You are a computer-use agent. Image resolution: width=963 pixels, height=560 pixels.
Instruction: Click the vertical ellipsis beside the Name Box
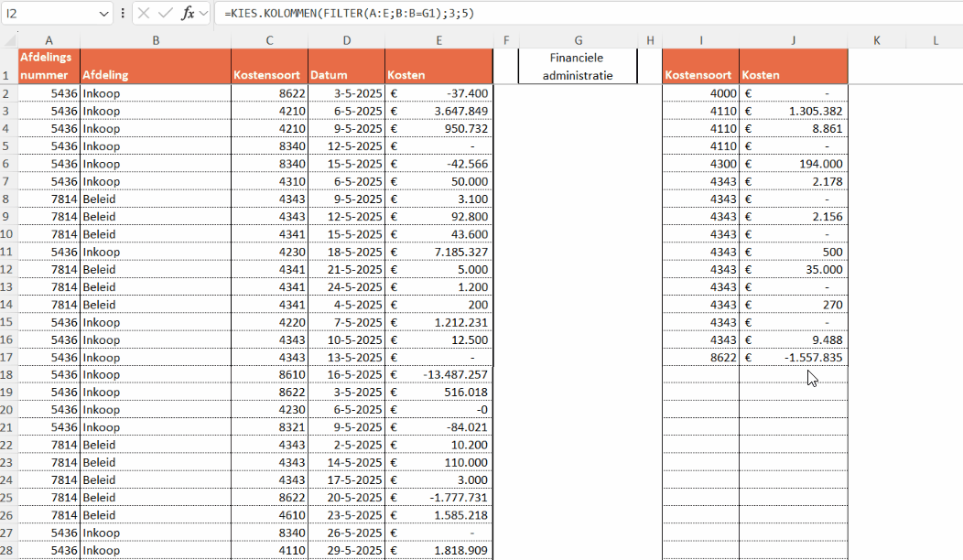(x=122, y=14)
